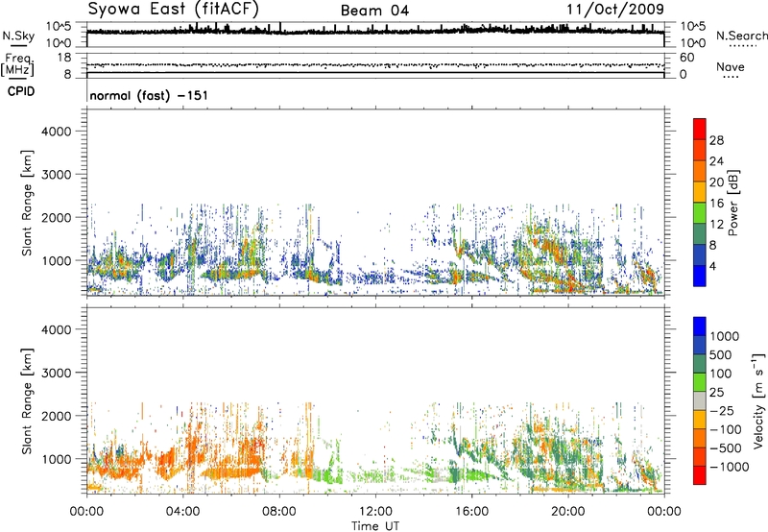Click the sky noise trace panel at top
The image size is (768, 532).
pos(375,35)
